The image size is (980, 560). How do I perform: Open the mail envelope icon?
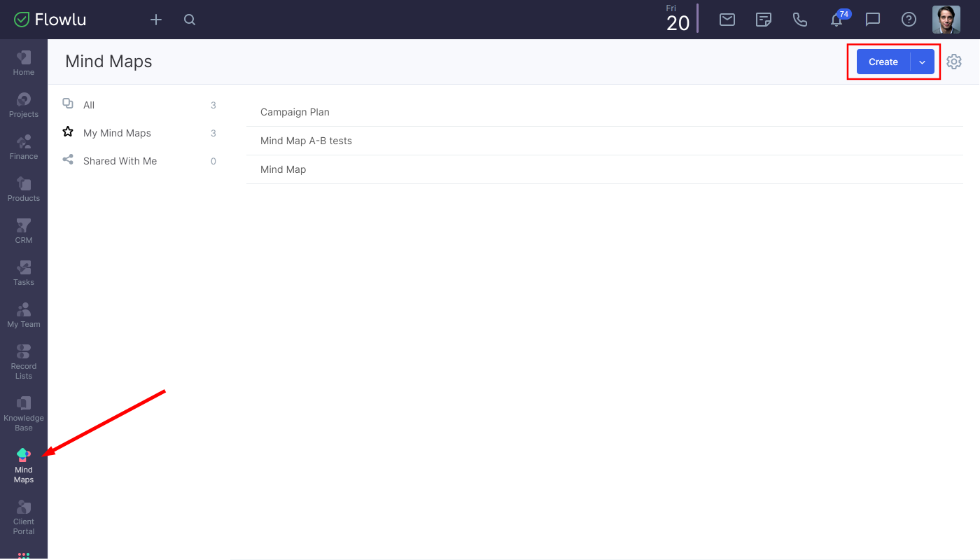point(727,20)
